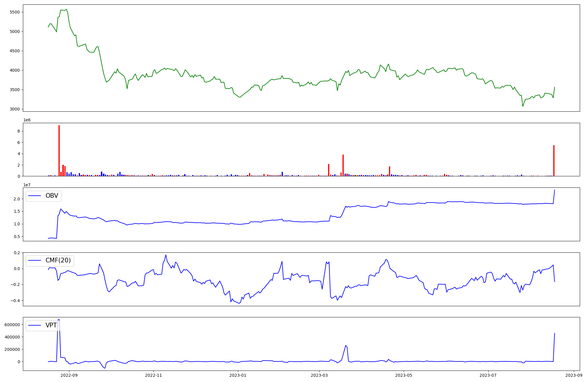Image resolution: width=588 pixels, height=382 pixels.
Task: Click the 2023-05 x-axis date label
Action: tap(404, 375)
